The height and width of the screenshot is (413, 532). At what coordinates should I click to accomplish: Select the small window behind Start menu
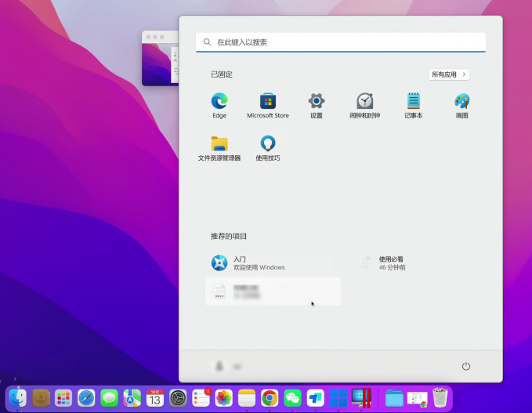point(160,58)
